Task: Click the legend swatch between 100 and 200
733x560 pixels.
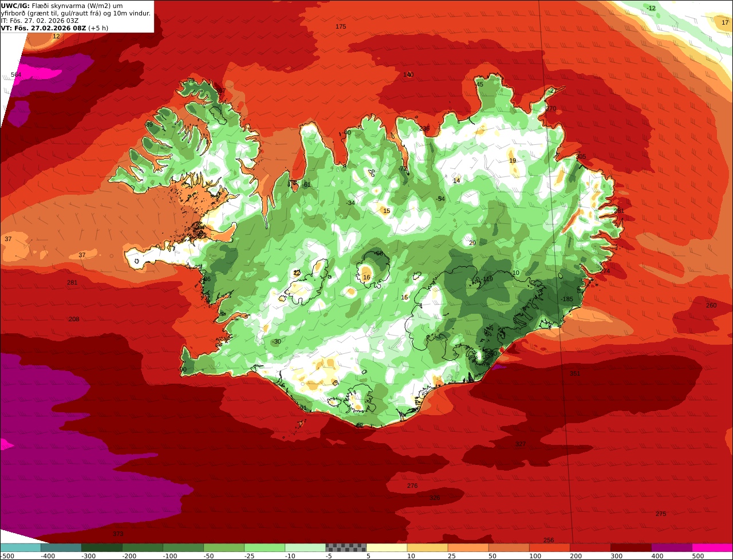Action: coord(549,547)
